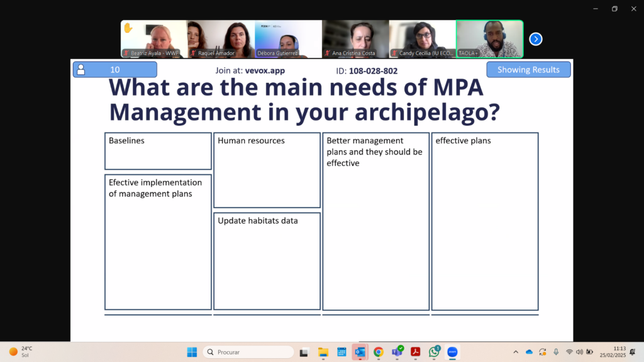Open the notification bell in the taskbar

click(632, 352)
